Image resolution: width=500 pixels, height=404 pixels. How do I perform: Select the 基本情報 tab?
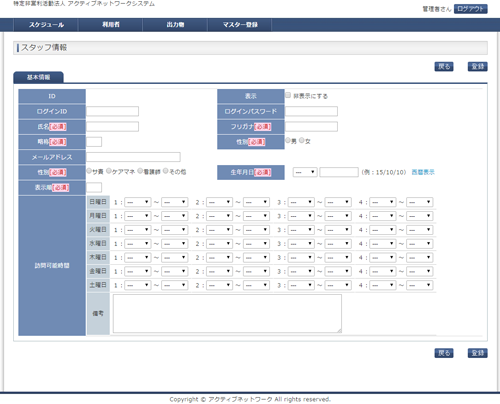coord(38,77)
